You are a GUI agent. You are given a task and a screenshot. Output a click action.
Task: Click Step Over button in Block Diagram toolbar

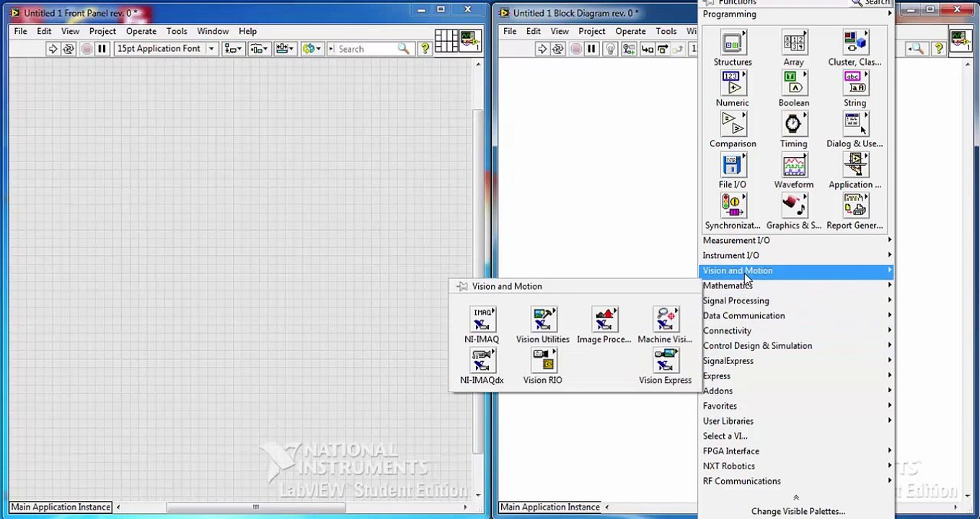coord(664,49)
